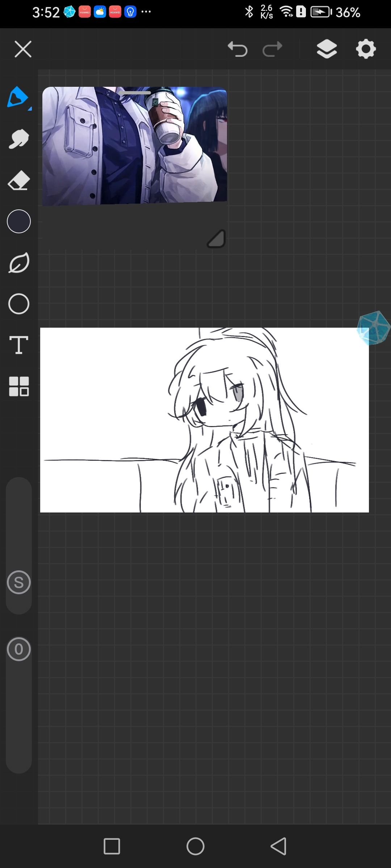Open the dark color swatch picker
391x868 pixels.
coord(19,221)
